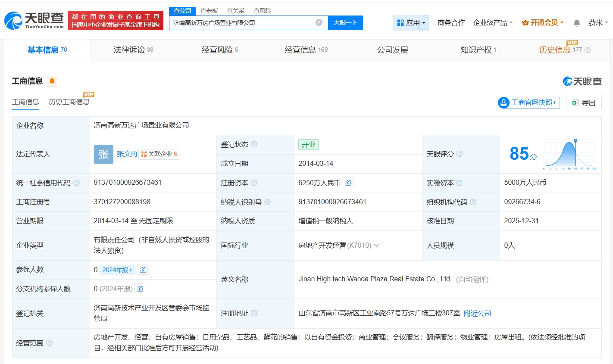Clear the search box using the X icon
The image size is (613, 364).
pos(318,22)
